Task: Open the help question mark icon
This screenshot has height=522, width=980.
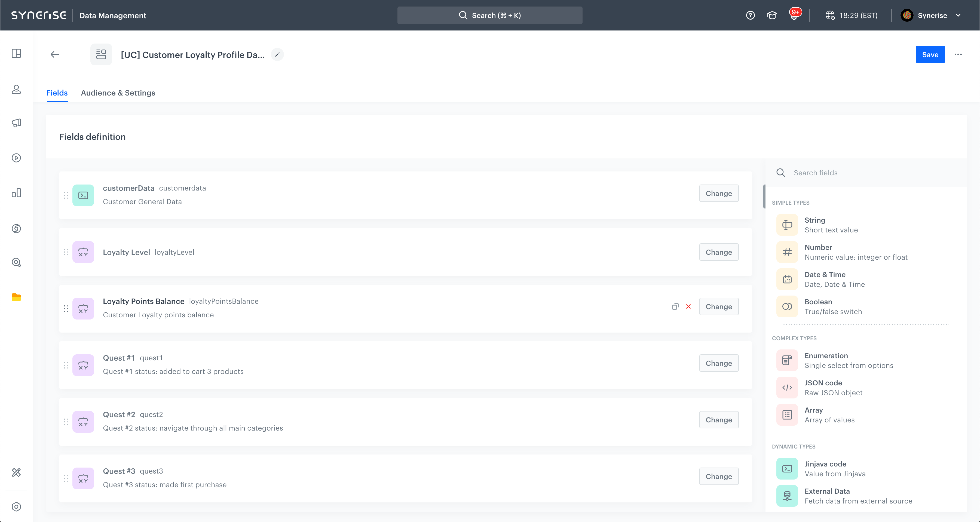Action: pos(750,15)
